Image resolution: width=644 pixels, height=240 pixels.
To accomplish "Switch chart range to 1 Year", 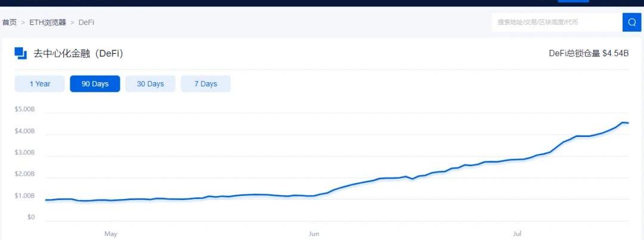I will pos(40,84).
